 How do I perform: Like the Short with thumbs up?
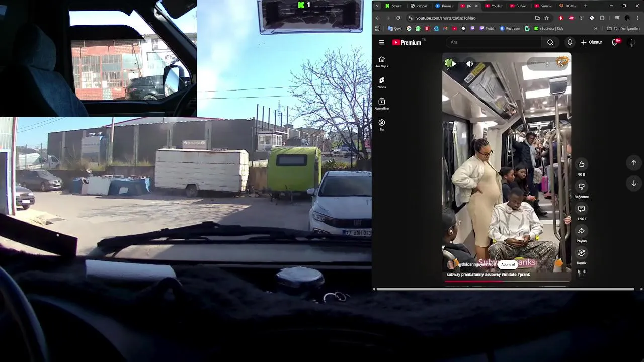click(x=581, y=164)
